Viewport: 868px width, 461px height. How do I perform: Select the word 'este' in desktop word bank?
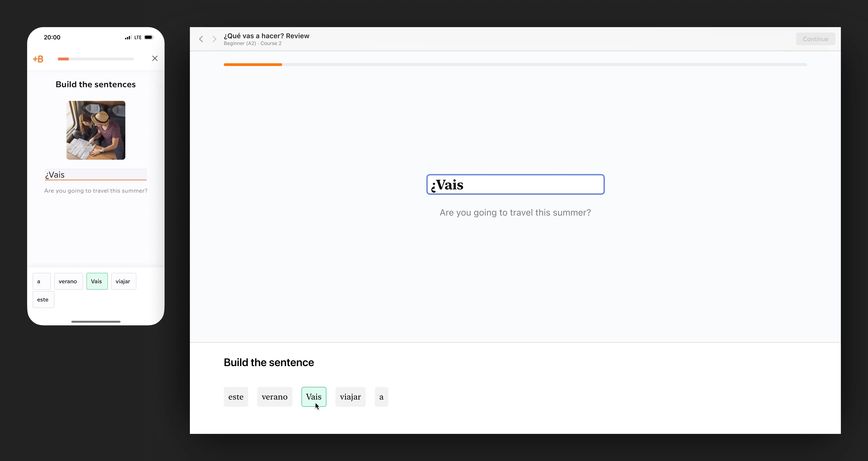tap(236, 397)
